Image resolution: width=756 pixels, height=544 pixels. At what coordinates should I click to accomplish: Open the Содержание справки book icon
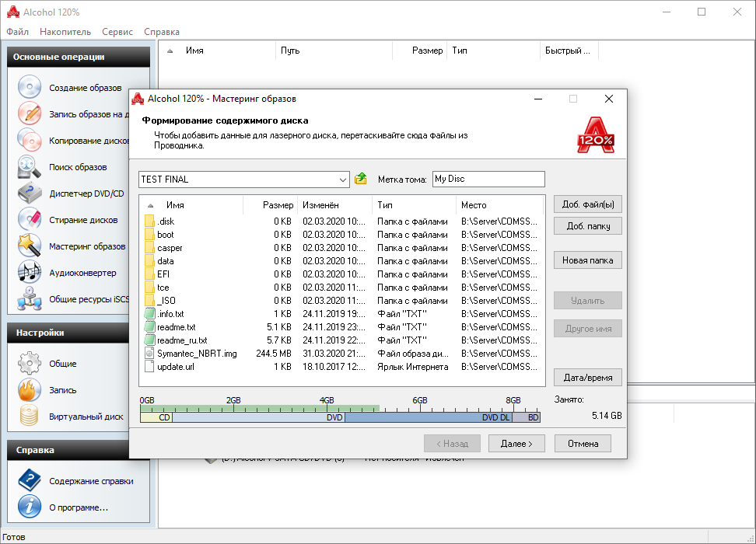30,480
